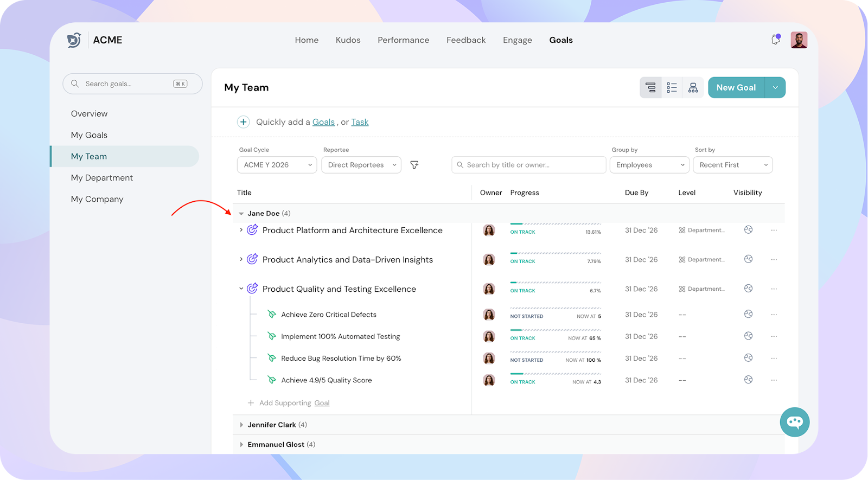The image size is (868, 480).
Task: Switch to the list view
Action: point(672,88)
